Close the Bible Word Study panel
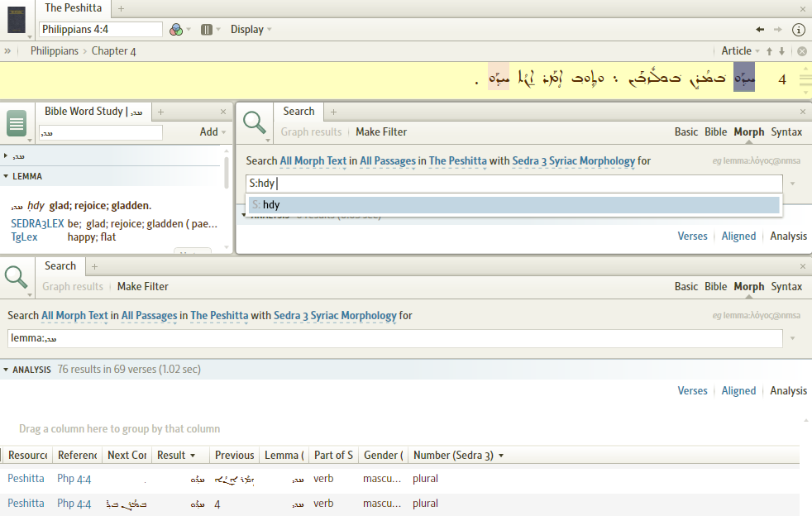 point(223,112)
